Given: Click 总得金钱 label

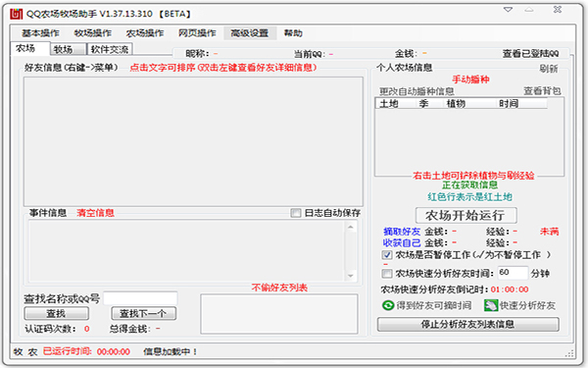Looking at the screenshot, I should point(129,329).
